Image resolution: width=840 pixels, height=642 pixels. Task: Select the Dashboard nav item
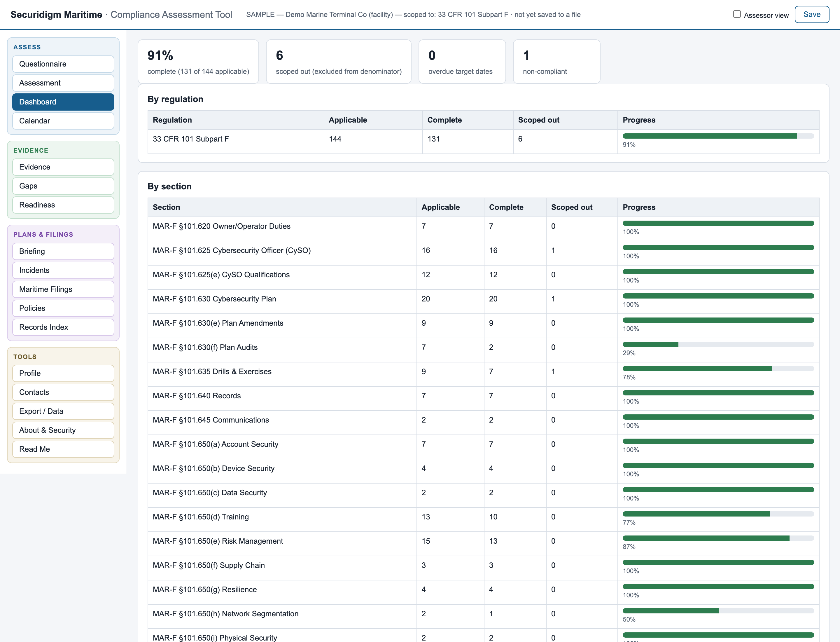[63, 102]
